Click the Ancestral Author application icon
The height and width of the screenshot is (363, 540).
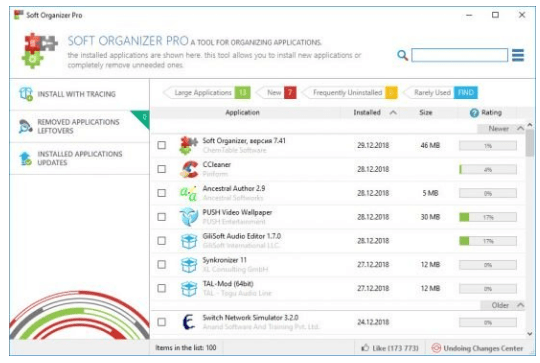point(188,193)
